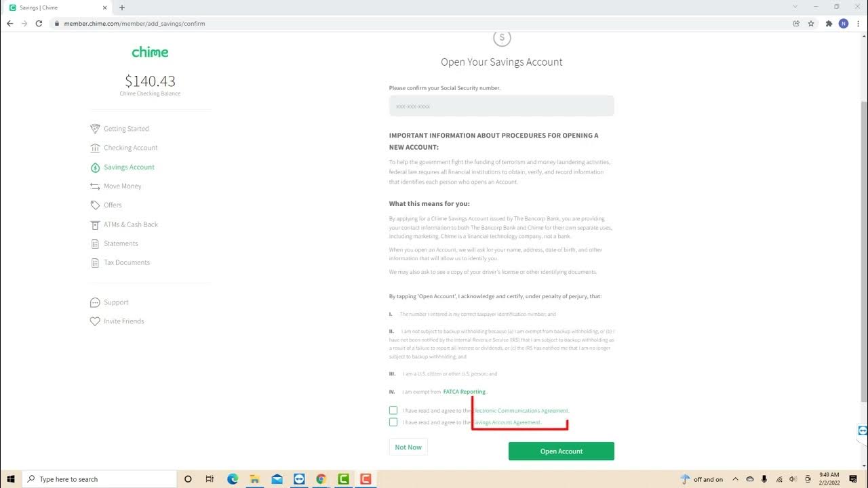Screen dimensions: 868x488
Task: Click the address bar URL
Action: click(134, 24)
